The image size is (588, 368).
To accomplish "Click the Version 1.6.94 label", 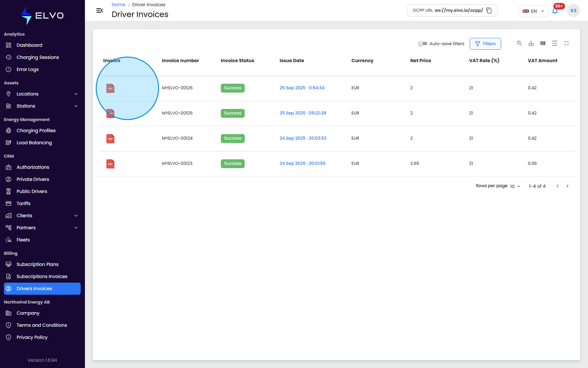I will (42, 360).
